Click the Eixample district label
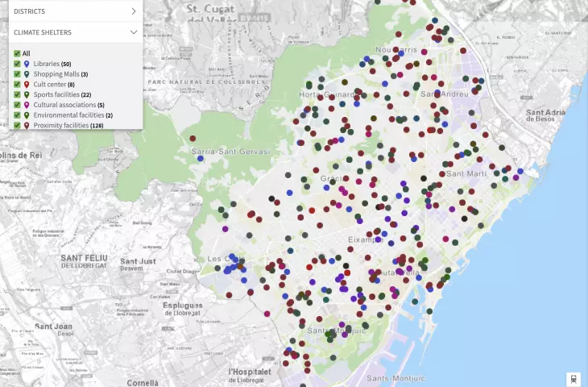 [365, 239]
